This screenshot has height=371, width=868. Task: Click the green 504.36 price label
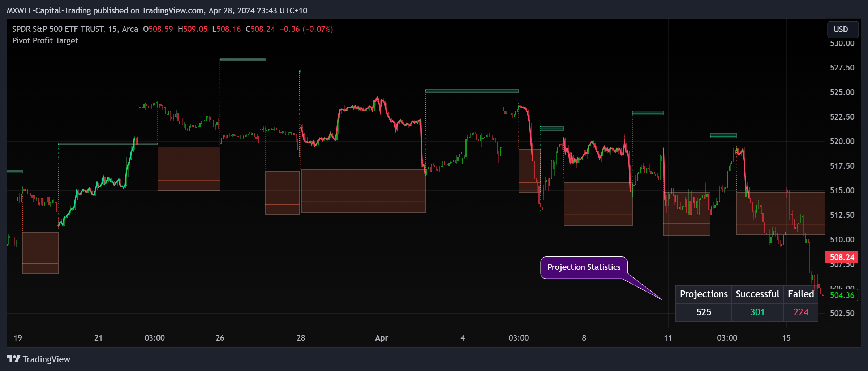pos(842,295)
